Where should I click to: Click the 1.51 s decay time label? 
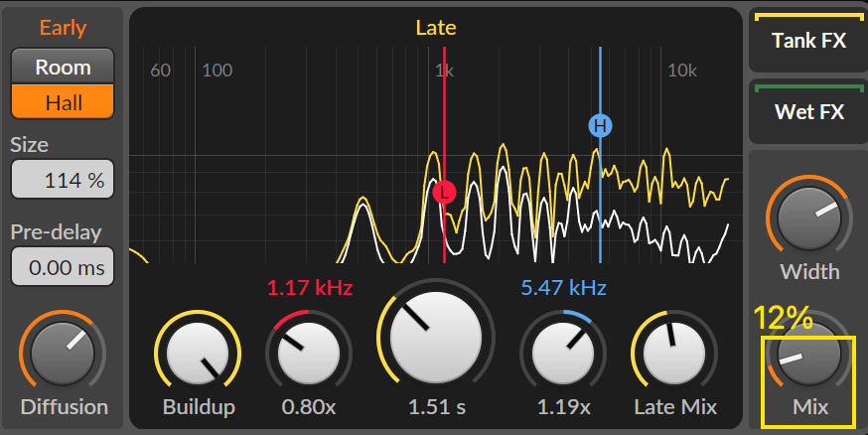pos(437,407)
